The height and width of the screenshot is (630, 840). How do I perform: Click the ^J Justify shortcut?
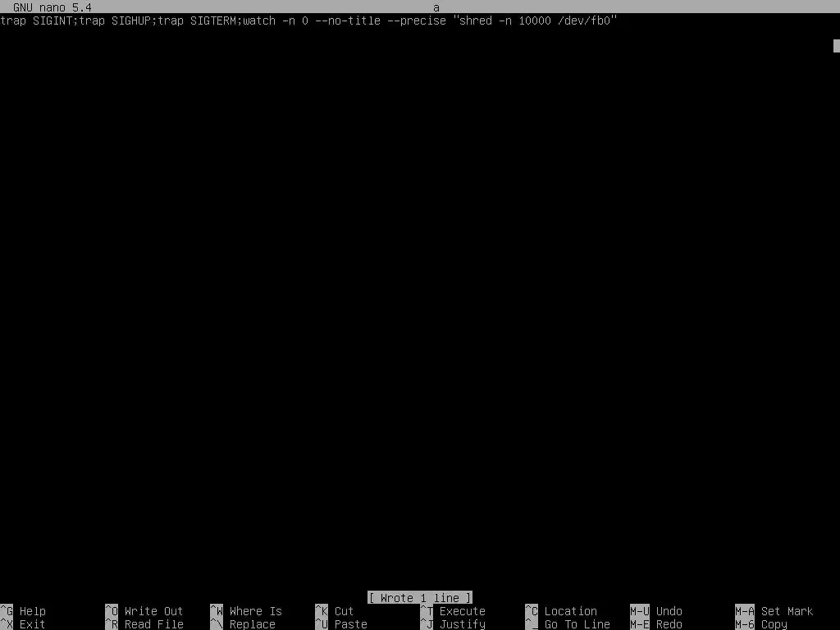click(x=453, y=624)
